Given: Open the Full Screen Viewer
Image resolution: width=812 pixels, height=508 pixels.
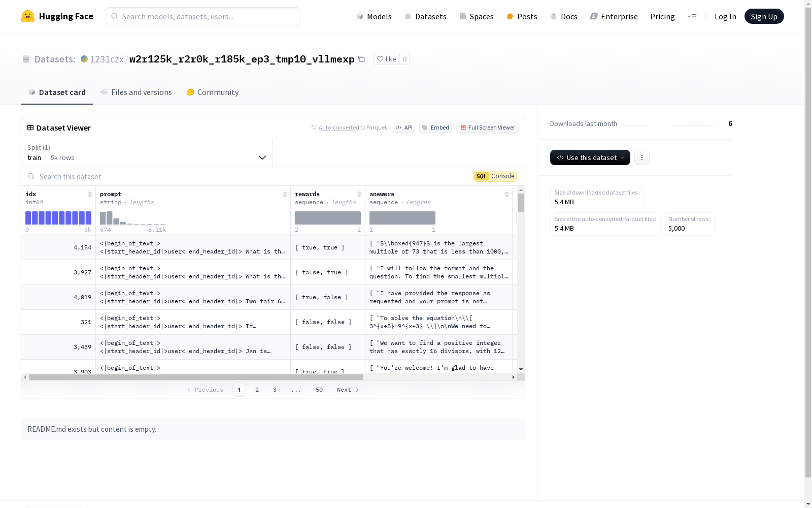Looking at the screenshot, I should tap(488, 128).
